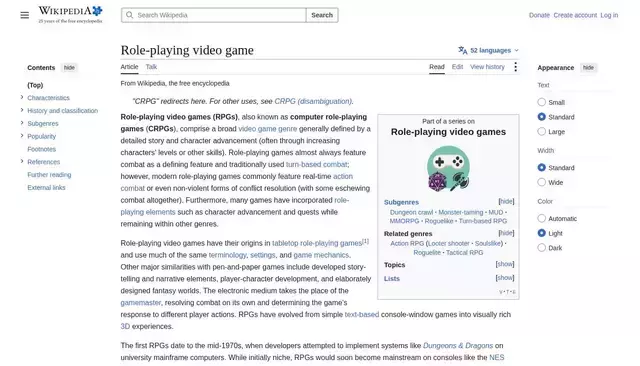Click the Search button
The image size is (640, 366).
[322, 15]
